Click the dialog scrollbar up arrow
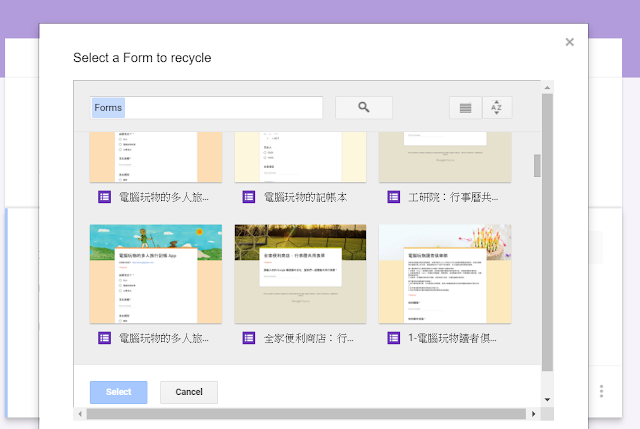The width and height of the screenshot is (640, 429). pyautogui.click(x=547, y=87)
